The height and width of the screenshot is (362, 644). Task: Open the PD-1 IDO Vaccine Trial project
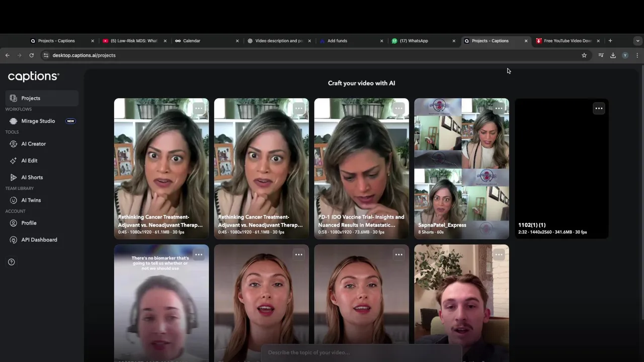point(362,168)
